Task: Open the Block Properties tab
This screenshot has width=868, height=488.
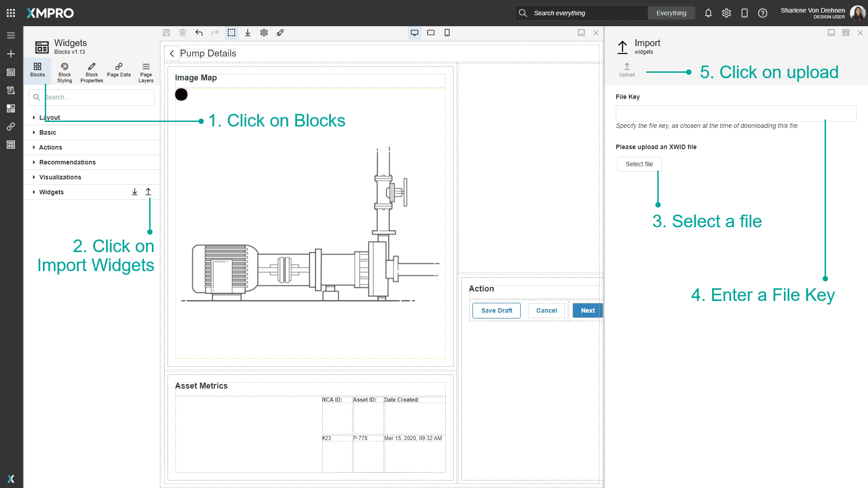Action: click(92, 72)
